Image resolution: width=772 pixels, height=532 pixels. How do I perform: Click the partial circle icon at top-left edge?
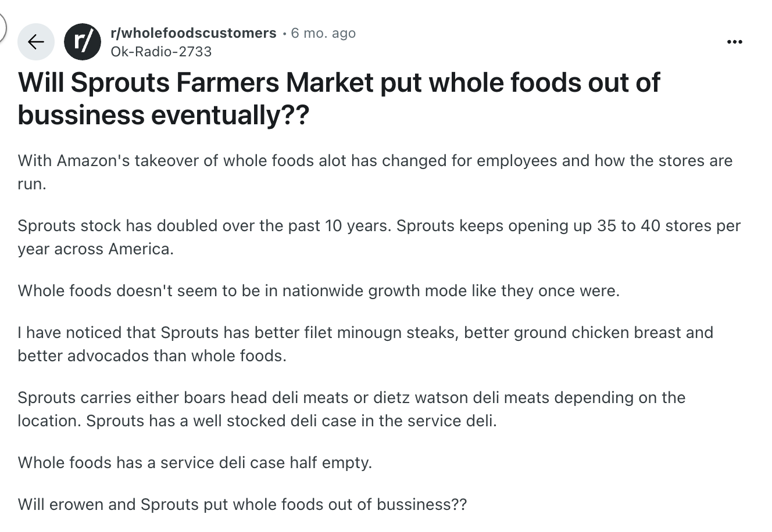(3, 26)
